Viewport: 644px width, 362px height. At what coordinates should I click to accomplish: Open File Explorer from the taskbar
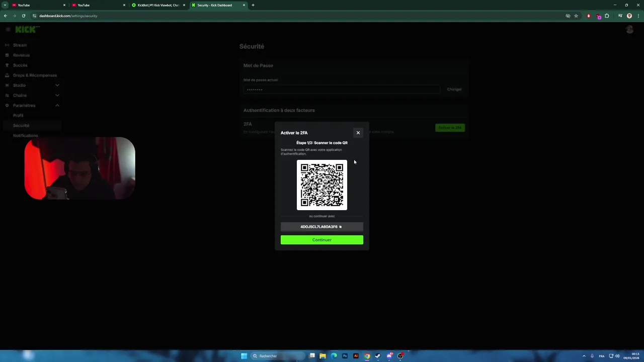tap(323, 356)
